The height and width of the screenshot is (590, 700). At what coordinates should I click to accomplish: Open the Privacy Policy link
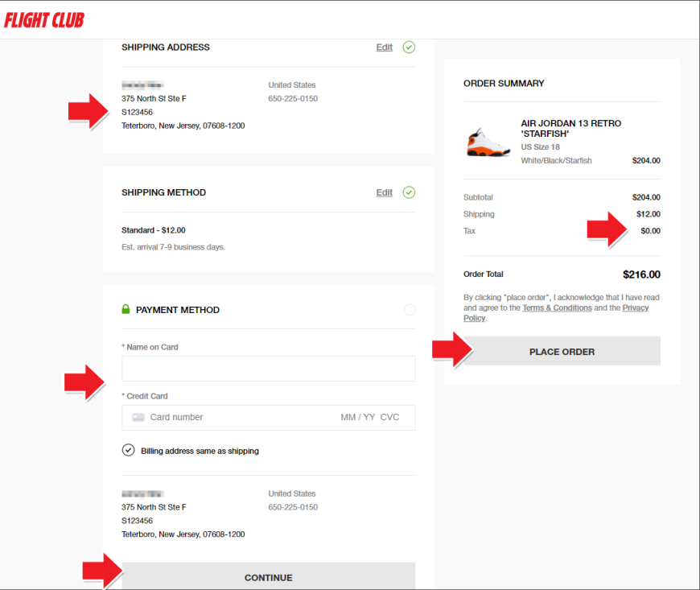pos(636,307)
